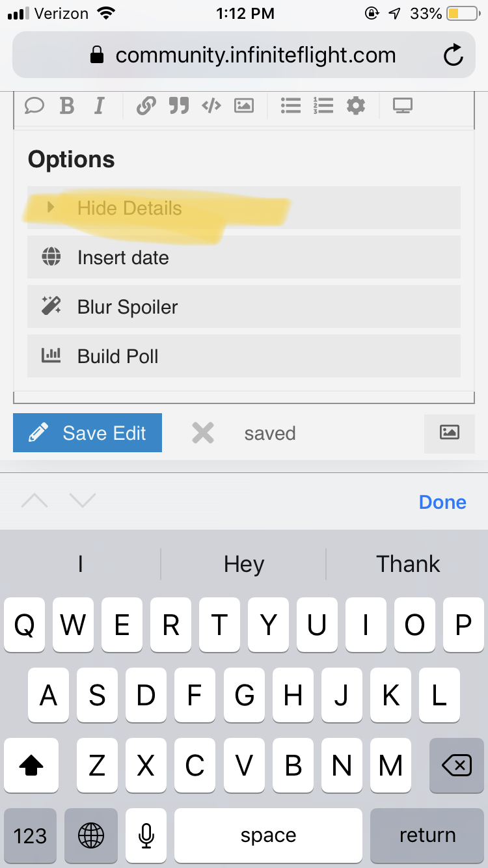
Task: Tap the image upload button beside saved
Action: 450,433
